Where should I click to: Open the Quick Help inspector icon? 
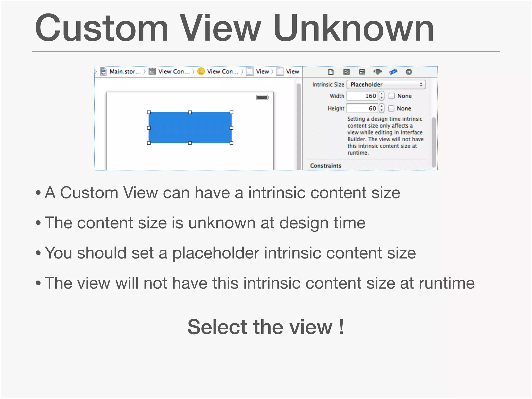coord(346,72)
